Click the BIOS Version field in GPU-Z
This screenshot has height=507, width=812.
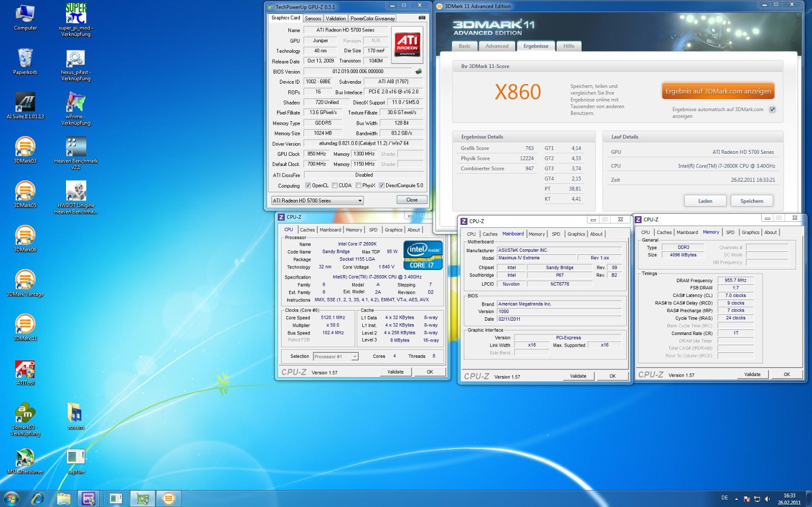[x=358, y=72]
